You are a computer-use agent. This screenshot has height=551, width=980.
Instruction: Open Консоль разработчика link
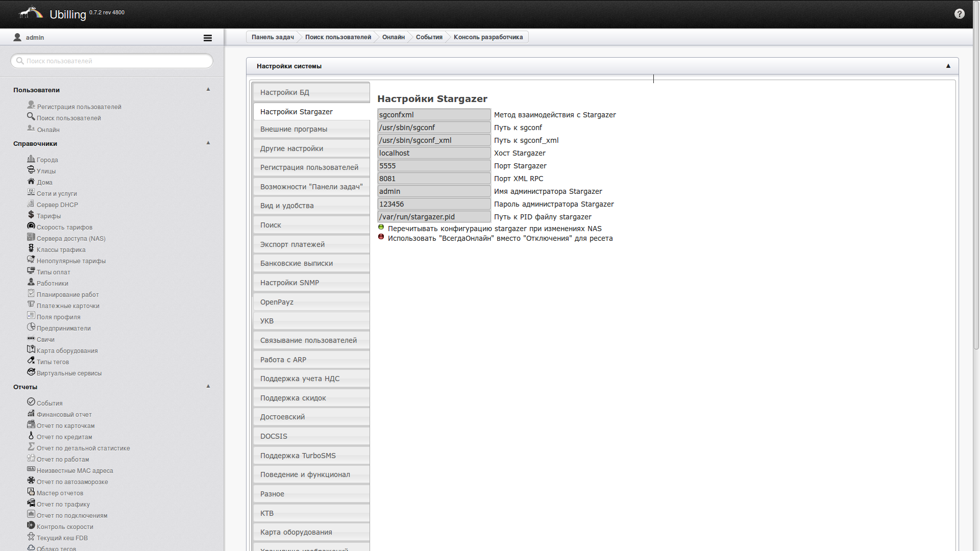tap(488, 37)
